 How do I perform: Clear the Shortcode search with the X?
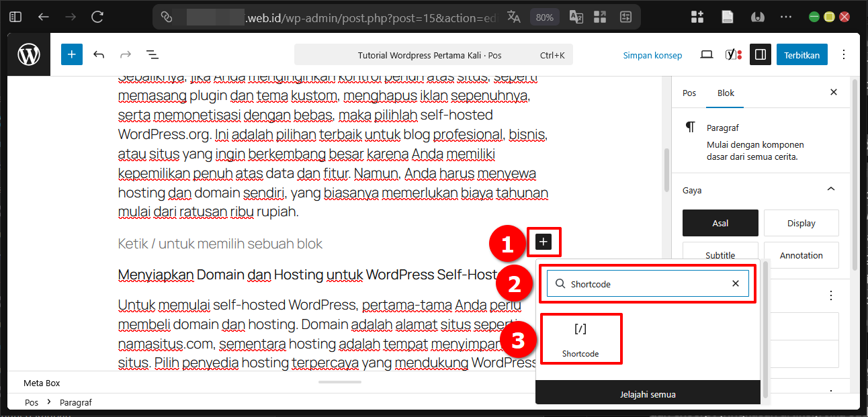click(736, 283)
